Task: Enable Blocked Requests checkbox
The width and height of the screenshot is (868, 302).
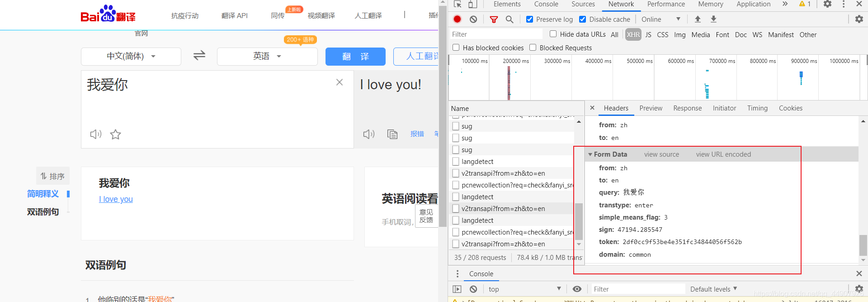Action: tap(533, 48)
